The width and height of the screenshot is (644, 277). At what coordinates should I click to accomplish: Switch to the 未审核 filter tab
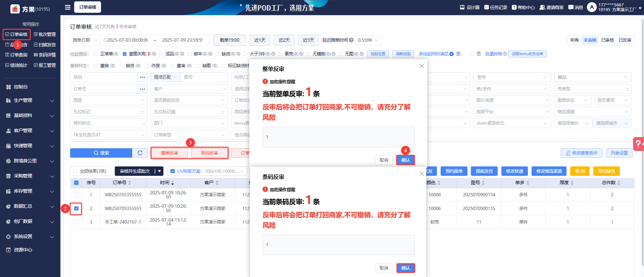coord(590,40)
